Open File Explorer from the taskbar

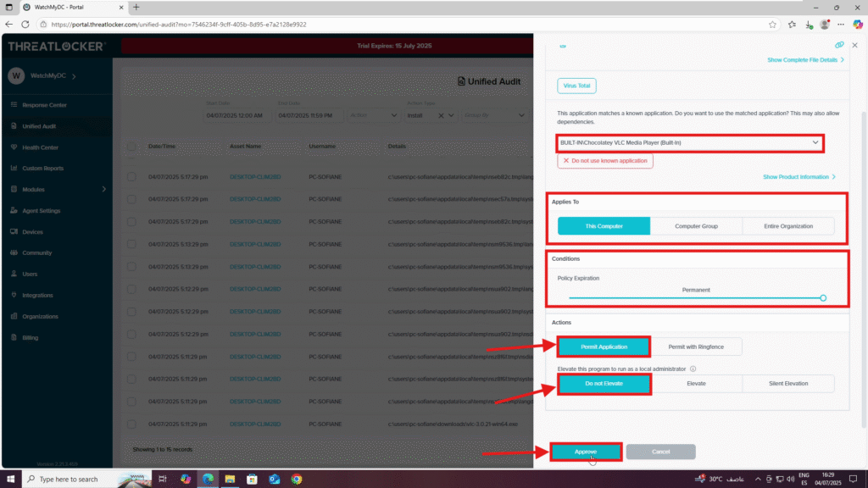point(230,480)
